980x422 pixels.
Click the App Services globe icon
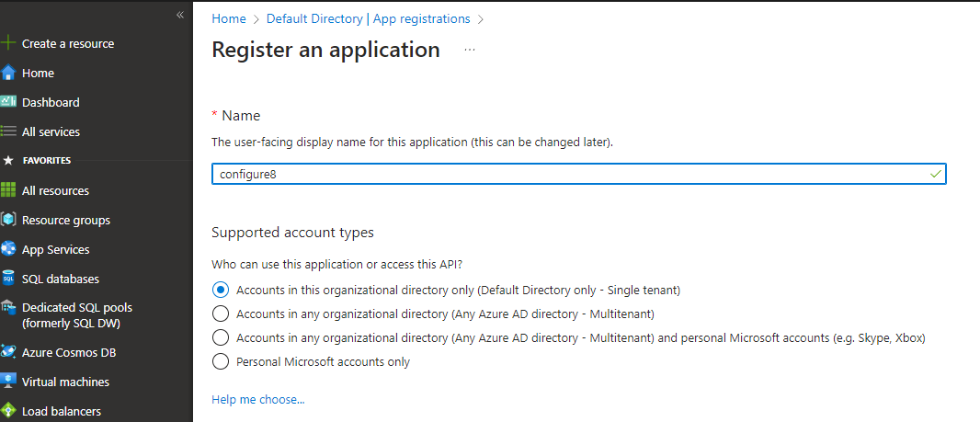[x=8, y=249]
